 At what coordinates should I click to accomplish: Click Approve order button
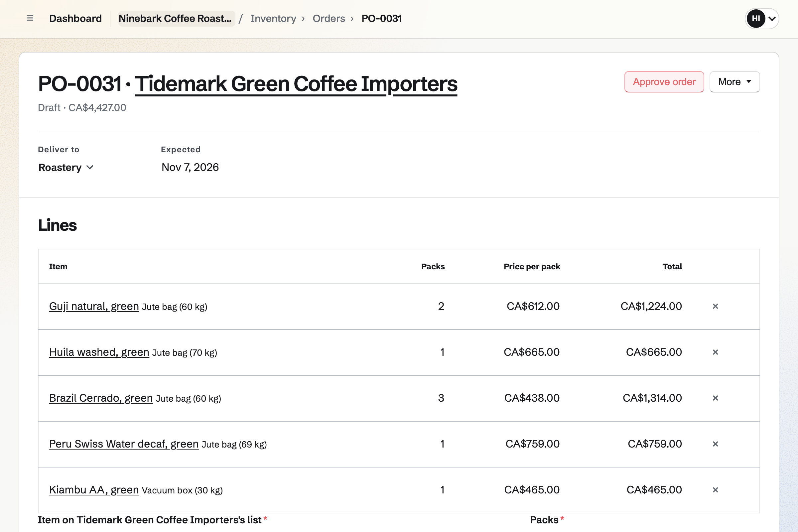click(664, 82)
